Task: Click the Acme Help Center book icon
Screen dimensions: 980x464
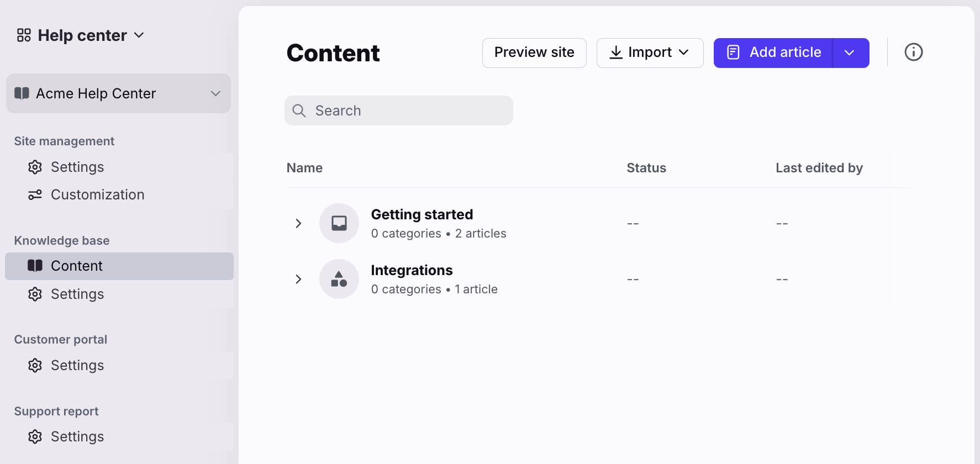Action: (22, 93)
